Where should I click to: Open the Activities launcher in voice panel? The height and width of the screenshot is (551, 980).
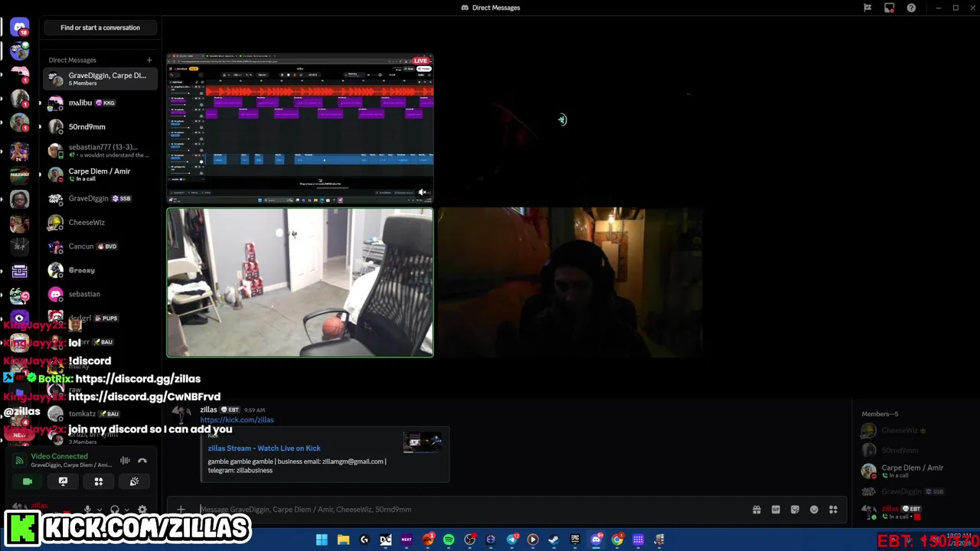pyautogui.click(x=99, y=481)
